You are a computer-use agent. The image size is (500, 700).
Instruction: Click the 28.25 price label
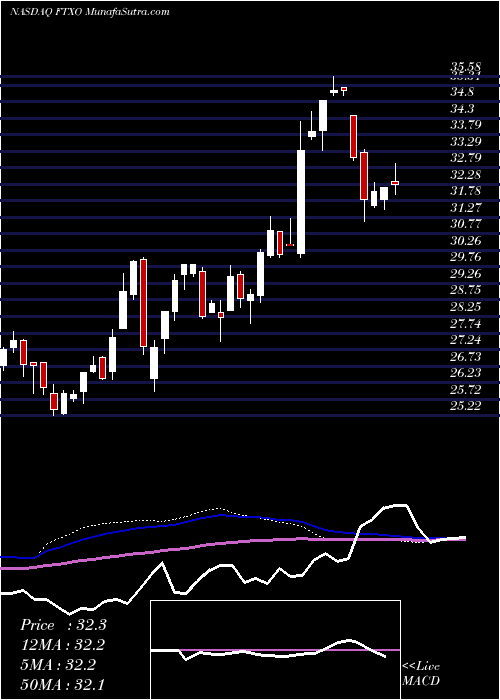pyautogui.click(x=466, y=307)
